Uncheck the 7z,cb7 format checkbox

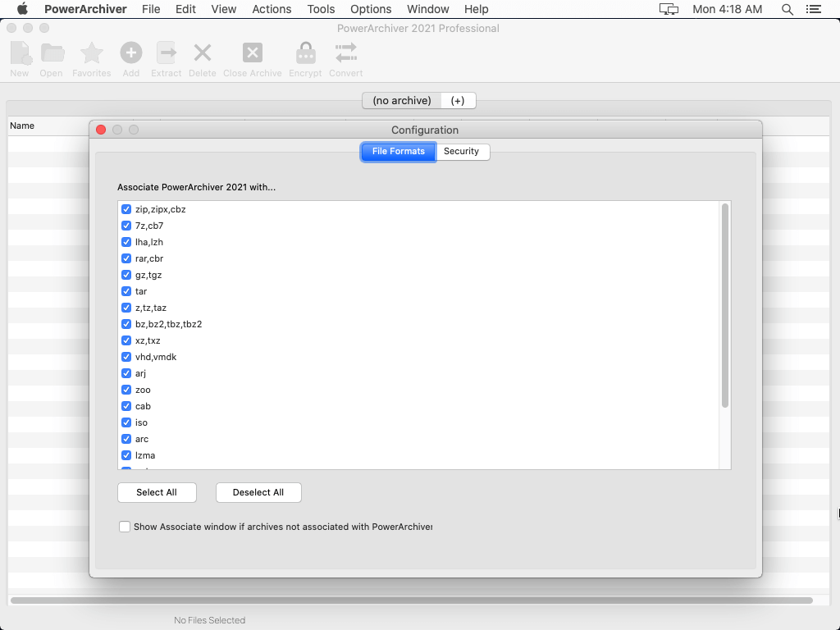[126, 226]
